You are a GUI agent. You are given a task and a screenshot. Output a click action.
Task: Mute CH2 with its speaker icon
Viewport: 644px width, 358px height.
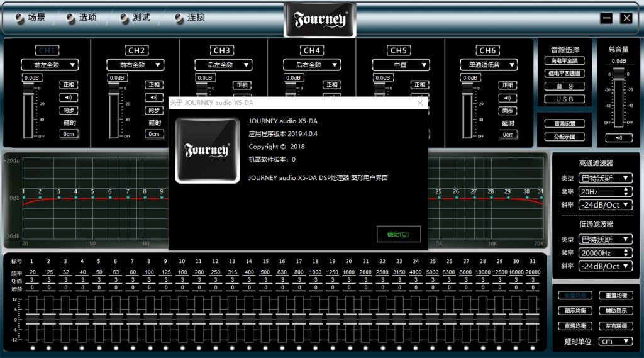pyautogui.click(x=153, y=98)
